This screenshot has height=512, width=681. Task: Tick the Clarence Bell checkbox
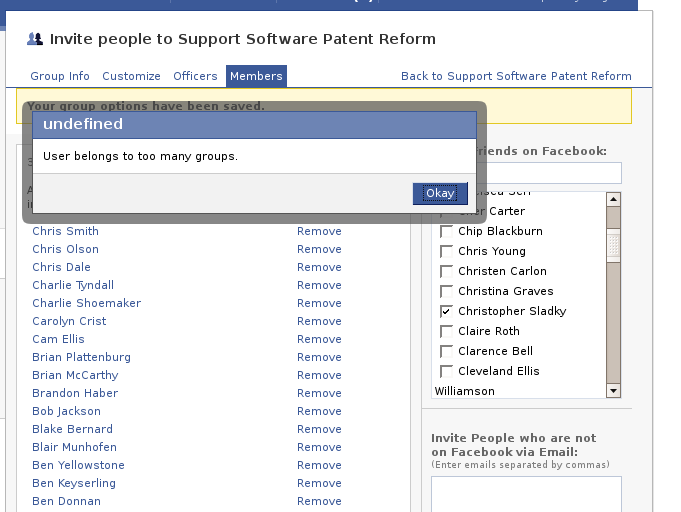[x=446, y=351]
